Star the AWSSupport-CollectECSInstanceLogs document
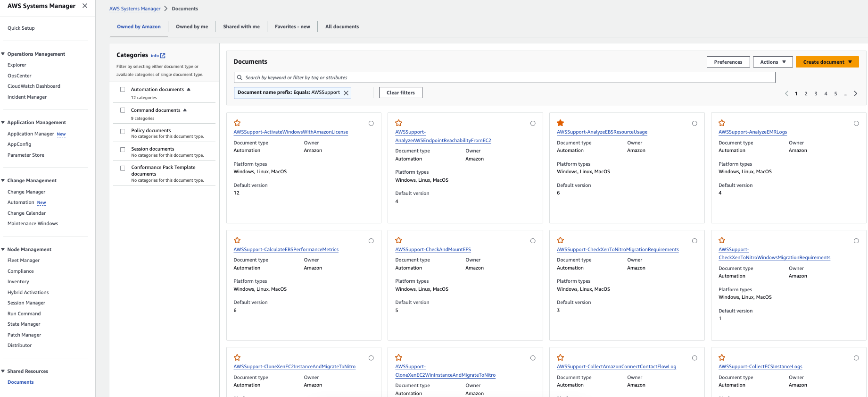This screenshot has width=868, height=397. (722, 358)
